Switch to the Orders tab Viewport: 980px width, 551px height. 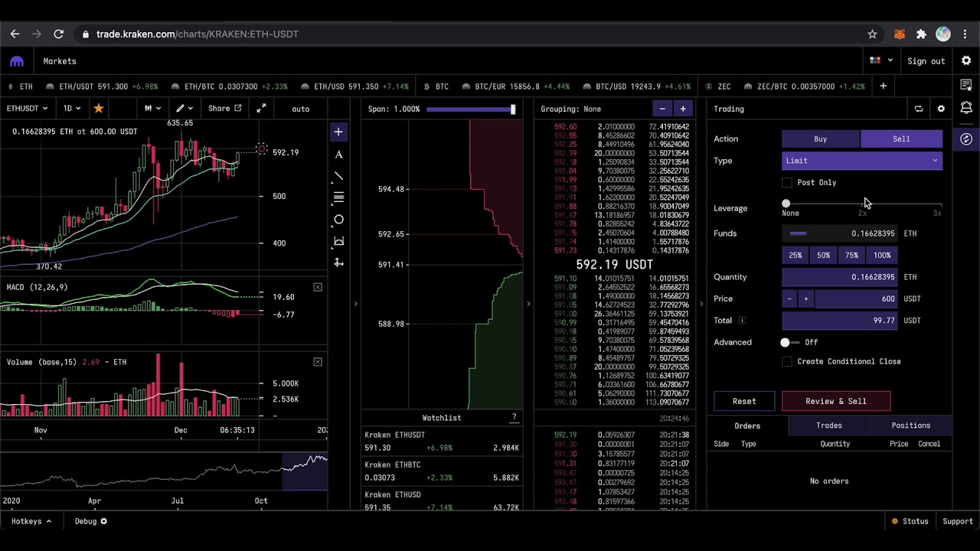click(x=747, y=425)
